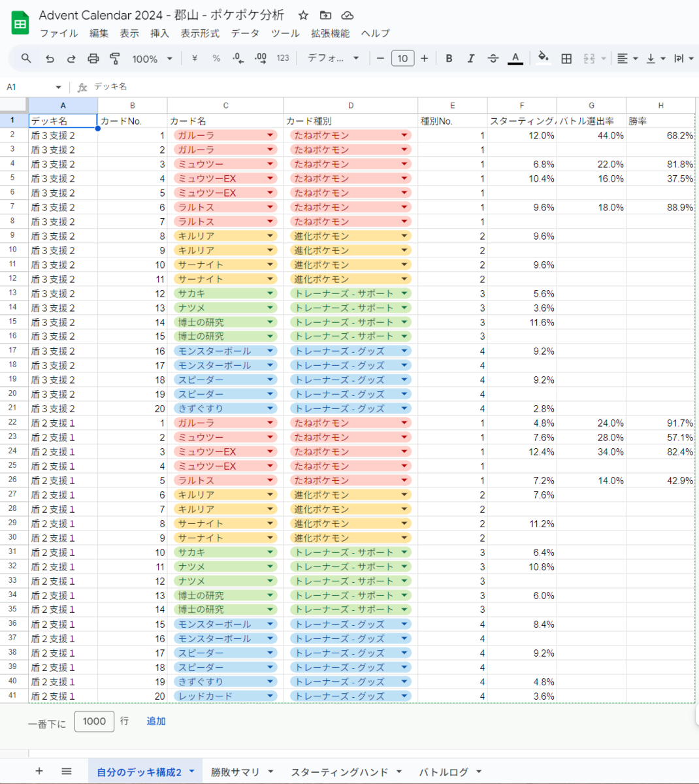699x784 pixels.
Task: Click the undo arrow icon
Action: [x=50, y=59]
